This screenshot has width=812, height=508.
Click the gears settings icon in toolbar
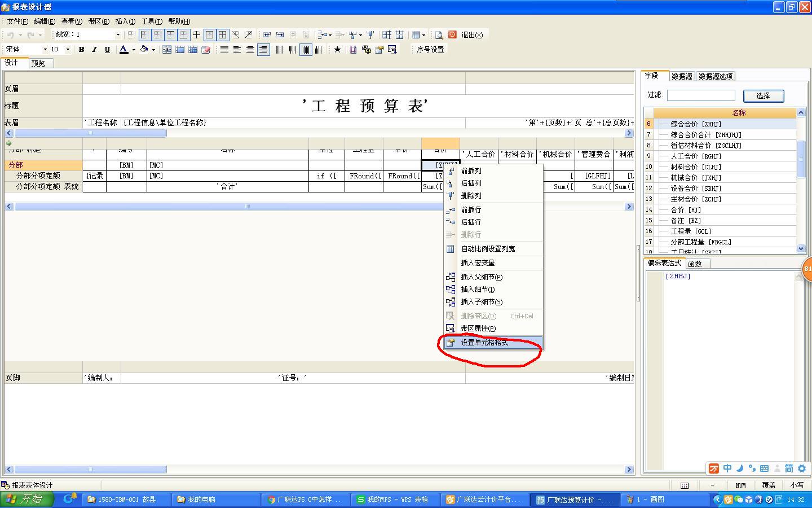click(367, 50)
